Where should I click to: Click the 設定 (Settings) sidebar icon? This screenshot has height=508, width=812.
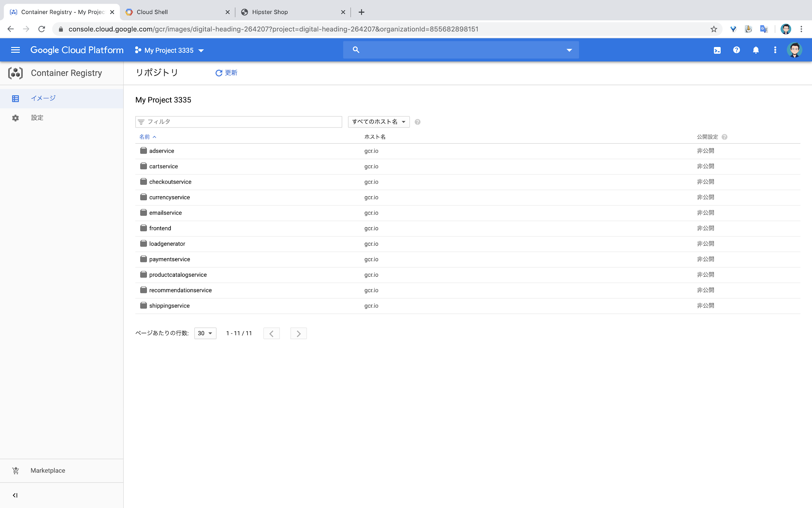(15, 117)
